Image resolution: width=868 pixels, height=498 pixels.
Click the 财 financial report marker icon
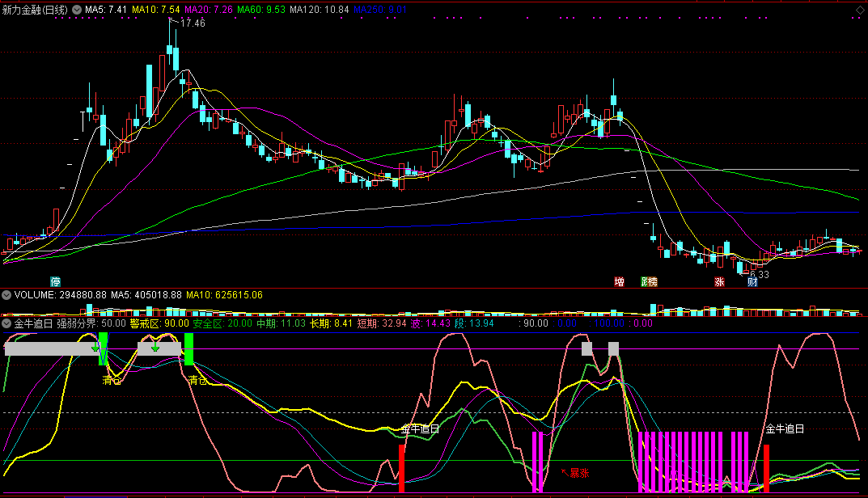(752, 281)
